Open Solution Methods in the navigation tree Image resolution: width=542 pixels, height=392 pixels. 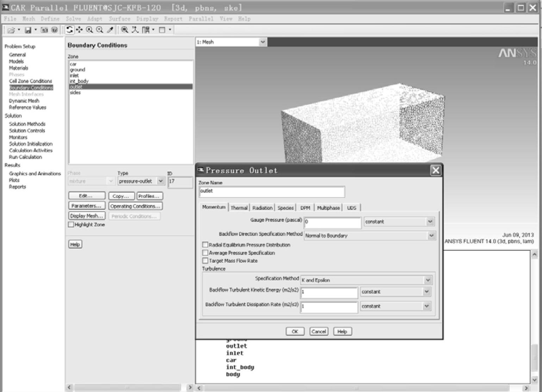(27, 124)
